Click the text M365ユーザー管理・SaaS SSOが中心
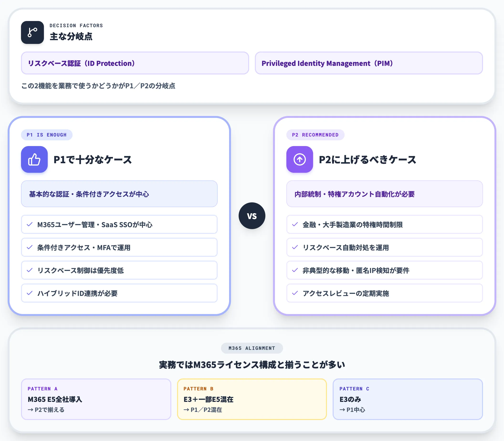This screenshot has width=504, height=441. [x=95, y=225]
